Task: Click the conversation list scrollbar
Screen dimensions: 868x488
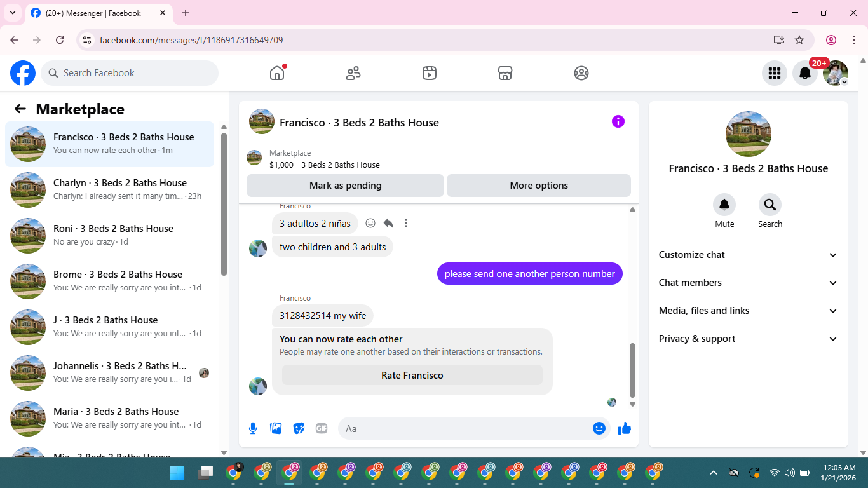Action: 224,203
